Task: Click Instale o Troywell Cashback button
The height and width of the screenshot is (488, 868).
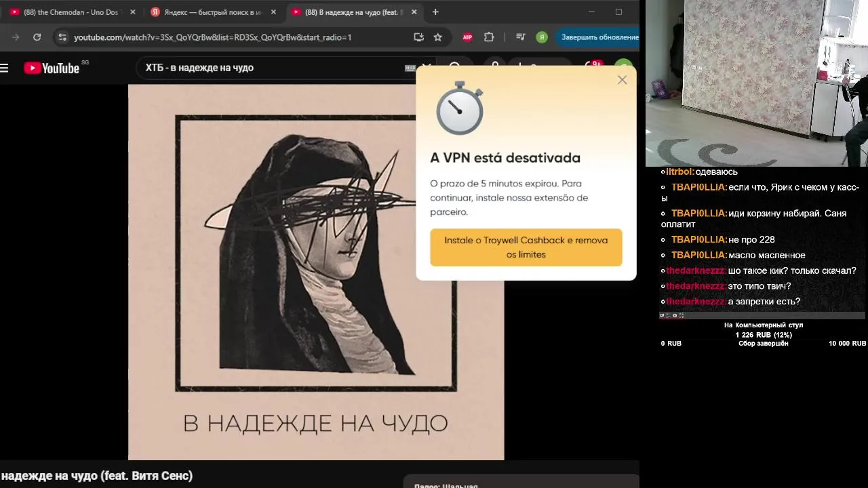Action: [x=526, y=247]
